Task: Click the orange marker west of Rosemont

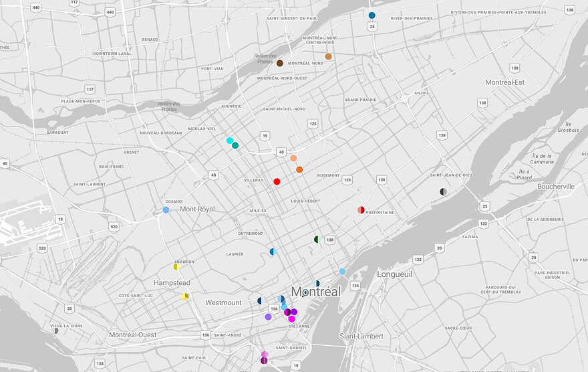Action: coord(299,170)
